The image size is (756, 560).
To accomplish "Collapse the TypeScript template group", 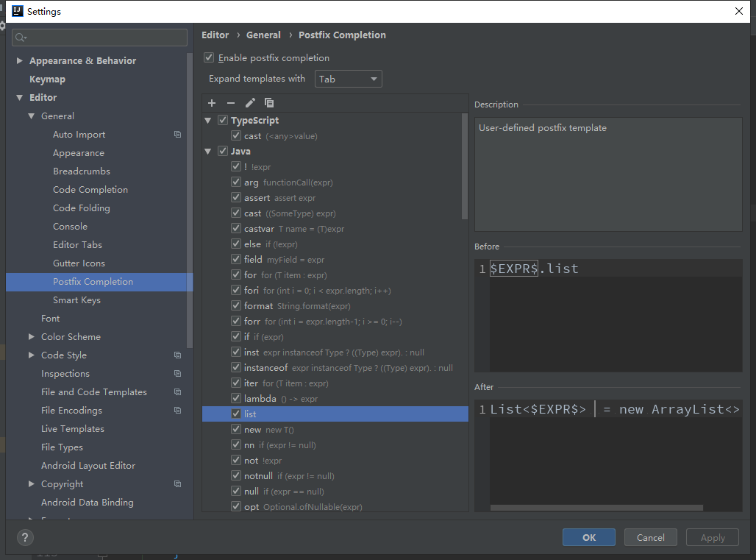I will pyautogui.click(x=208, y=120).
